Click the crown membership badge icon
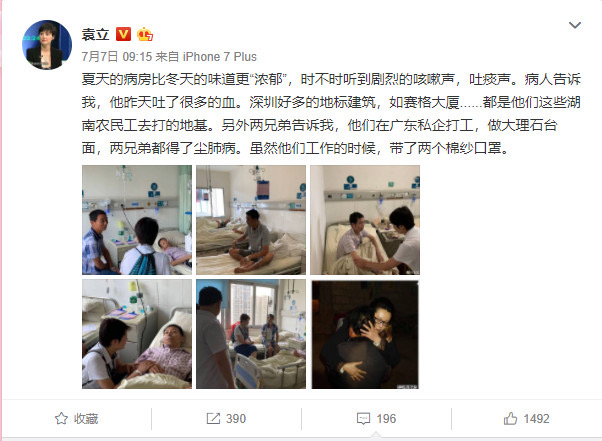602x441 pixels. coord(145,34)
